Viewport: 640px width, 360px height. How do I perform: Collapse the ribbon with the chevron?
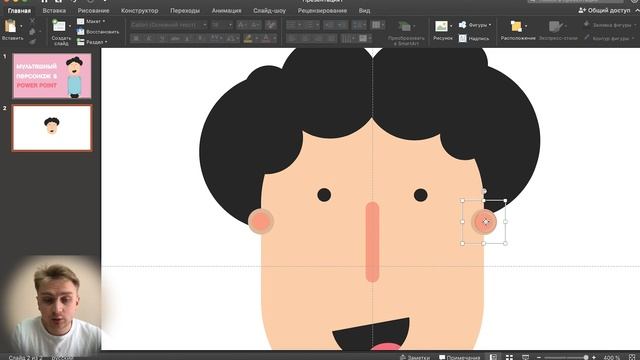point(637,11)
